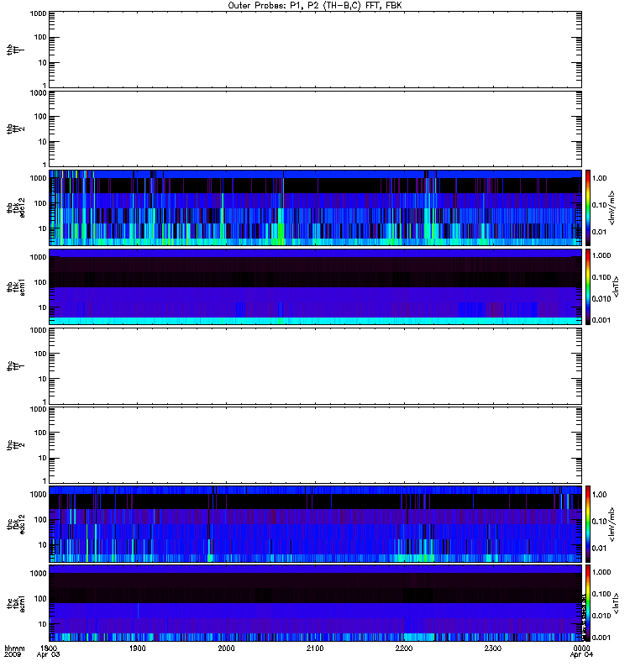Select the "thb fff 1" panel axis label
This screenshot has height=672, width=630.
16,50
